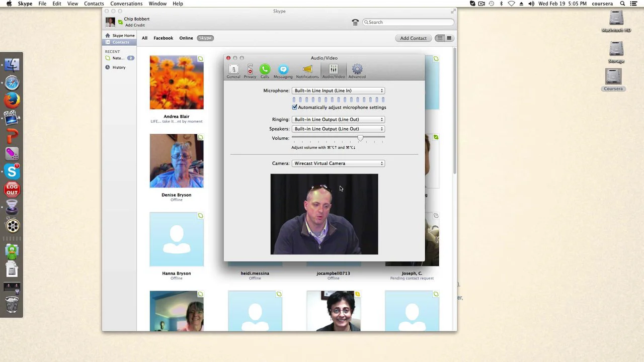The image size is (644, 362).
Task: Select Andrea Blair's contact photo
Action: pyautogui.click(x=177, y=82)
